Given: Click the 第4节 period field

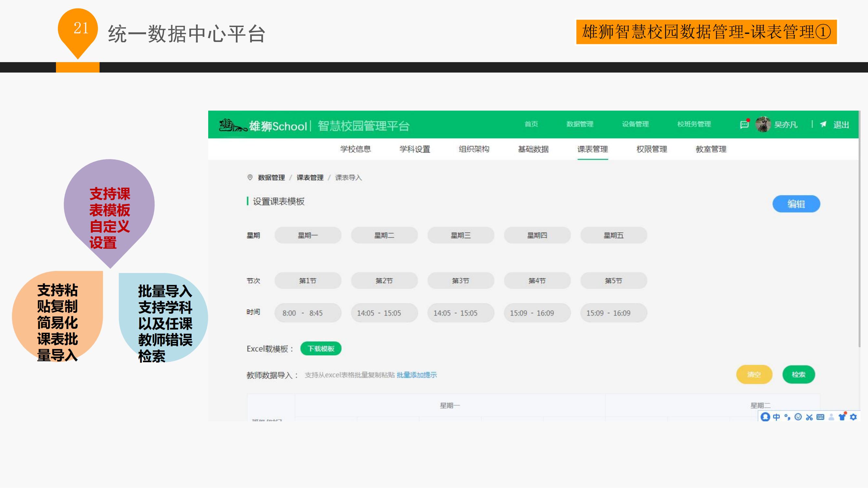Looking at the screenshot, I should click(x=537, y=281).
